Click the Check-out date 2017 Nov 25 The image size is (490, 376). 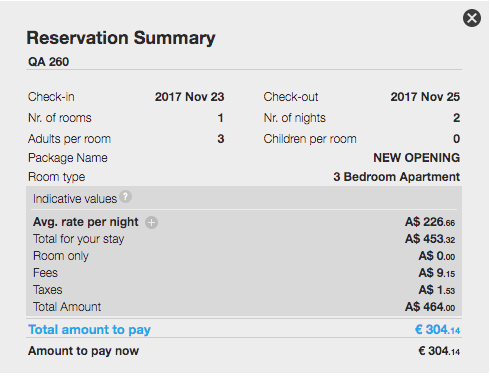click(425, 97)
